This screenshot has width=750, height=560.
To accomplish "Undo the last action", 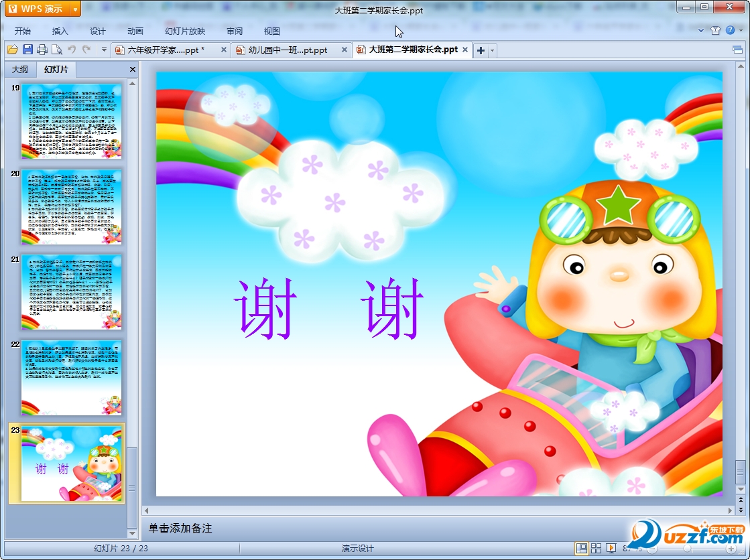I will (x=72, y=50).
